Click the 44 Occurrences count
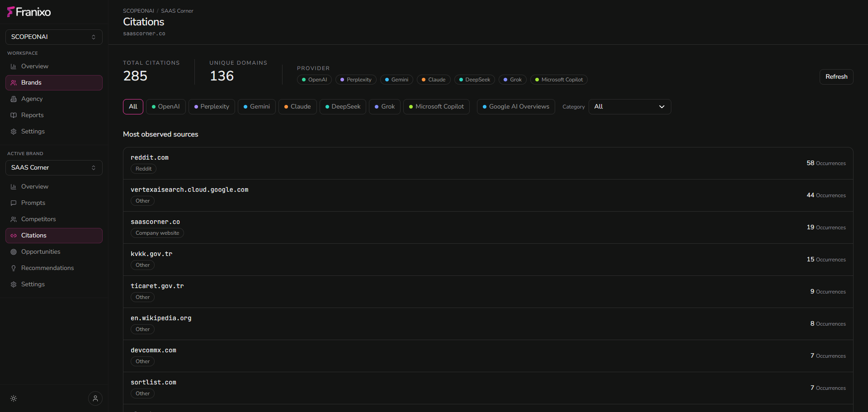 click(826, 195)
